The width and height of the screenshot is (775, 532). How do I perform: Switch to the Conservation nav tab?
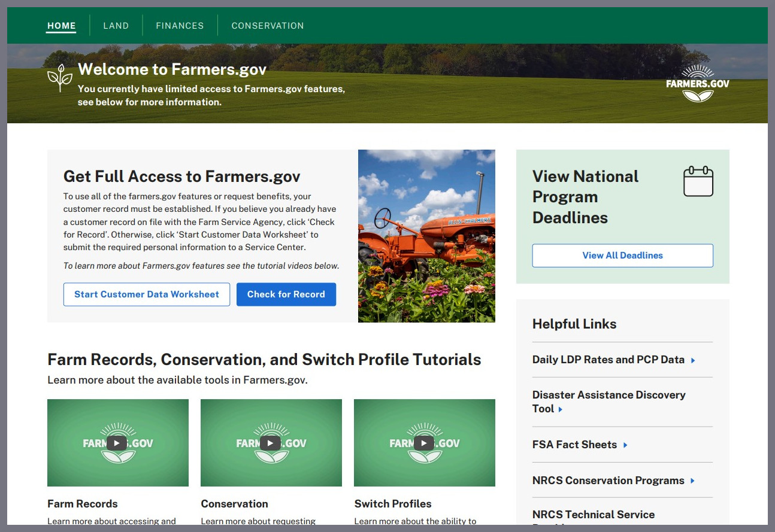tap(268, 26)
